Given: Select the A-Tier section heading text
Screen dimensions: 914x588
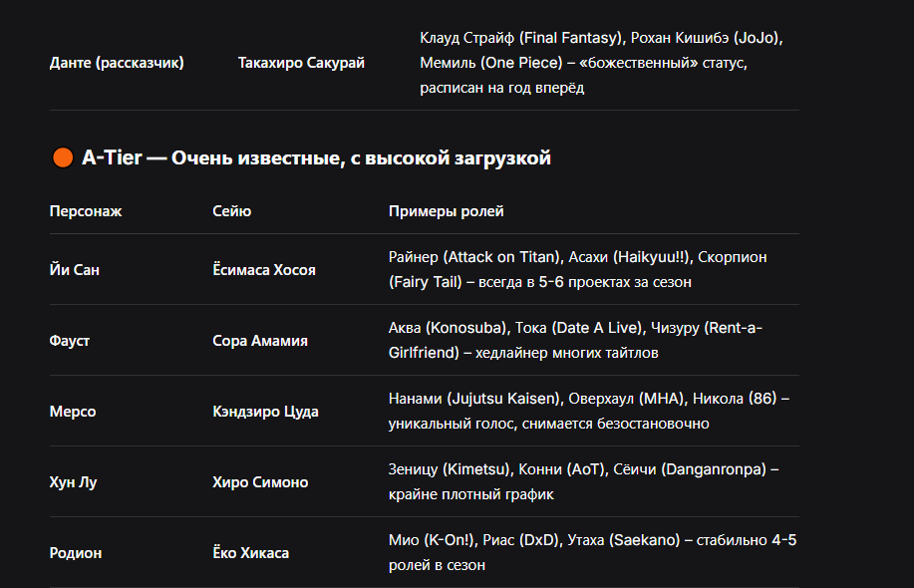Looking at the screenshot, I should tap(317, 157).
